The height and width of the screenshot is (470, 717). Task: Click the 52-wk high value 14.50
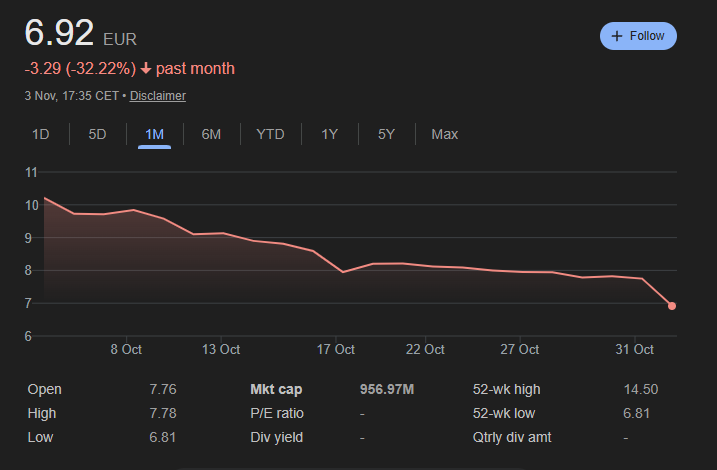[640, 389]
